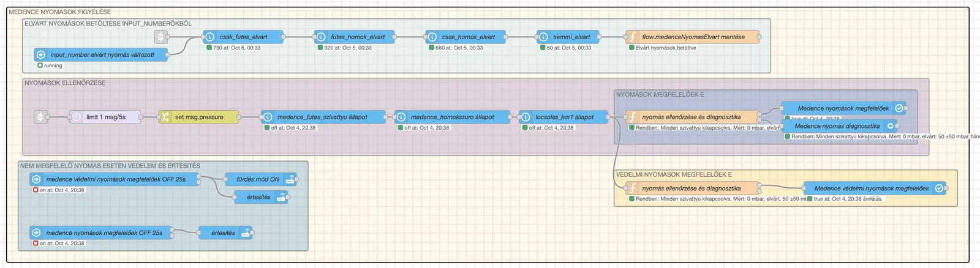The height and width of the screenshot is (268, 980).
Task: Click input port of Medence védelmi nyomások megfelelőek
Action: coord(804,188)
